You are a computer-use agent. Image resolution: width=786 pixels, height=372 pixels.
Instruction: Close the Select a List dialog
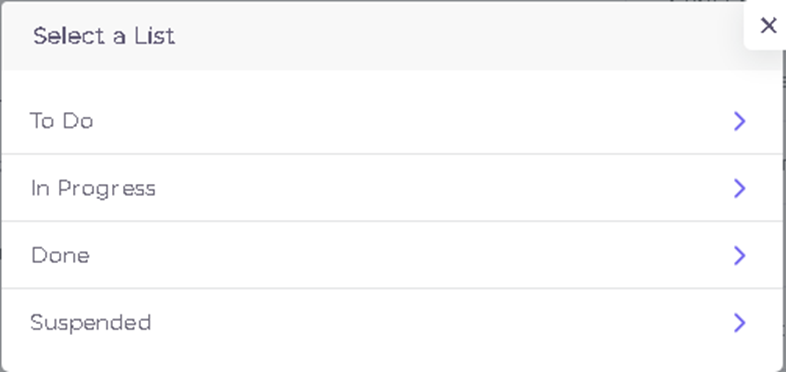tap(768, 25)
